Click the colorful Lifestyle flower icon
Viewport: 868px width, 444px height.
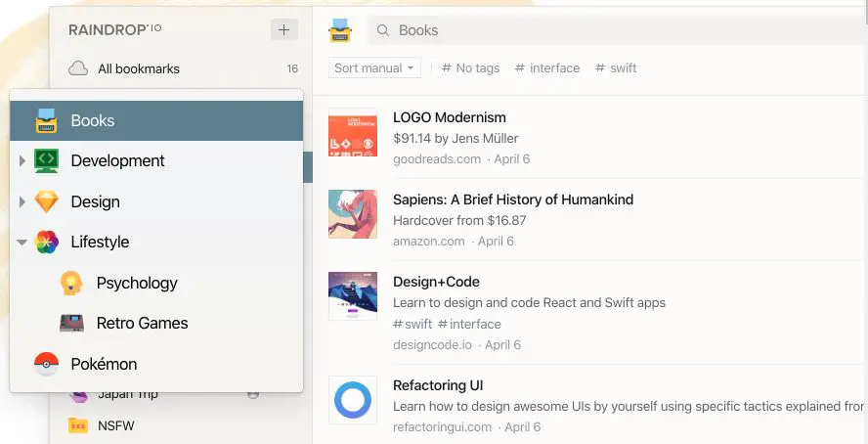[x=47, y=242]
